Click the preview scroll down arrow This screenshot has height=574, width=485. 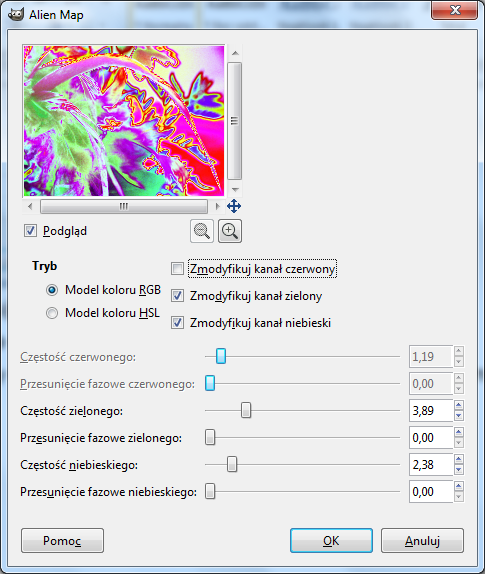point(235,189)
